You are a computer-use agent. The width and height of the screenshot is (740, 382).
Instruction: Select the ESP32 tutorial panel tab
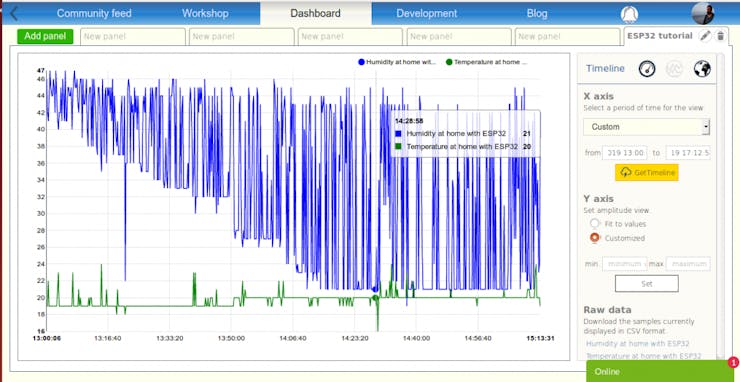(x=660, y=36)
